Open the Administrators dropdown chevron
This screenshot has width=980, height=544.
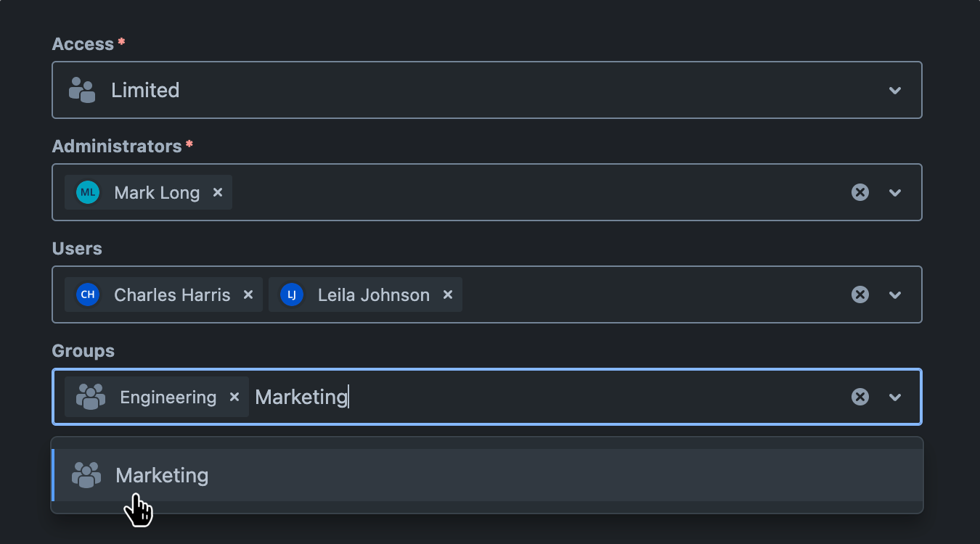point(894,192)
